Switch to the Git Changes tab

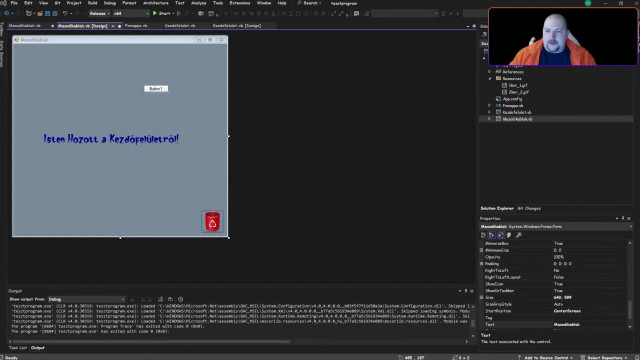pos(529,209)
